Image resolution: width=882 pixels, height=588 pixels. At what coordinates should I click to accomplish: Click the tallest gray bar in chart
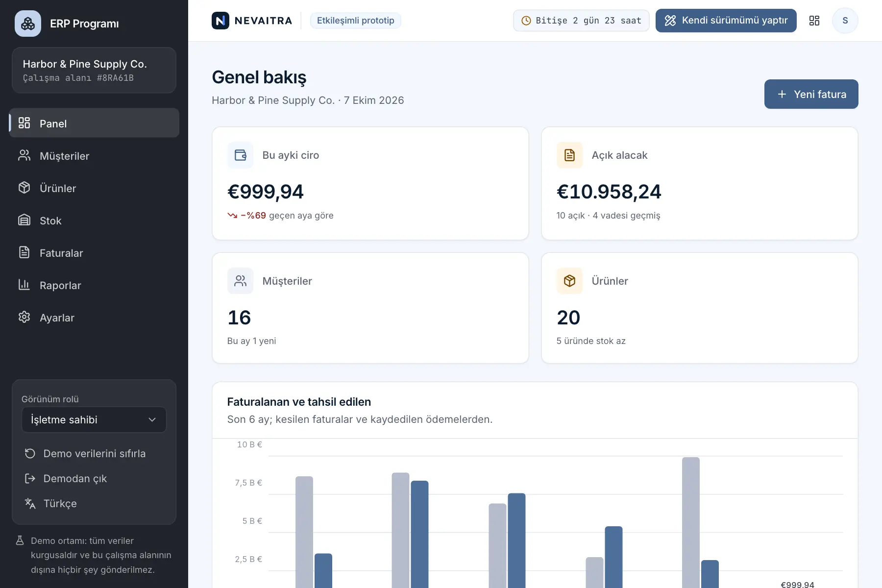tap(691, 522)
